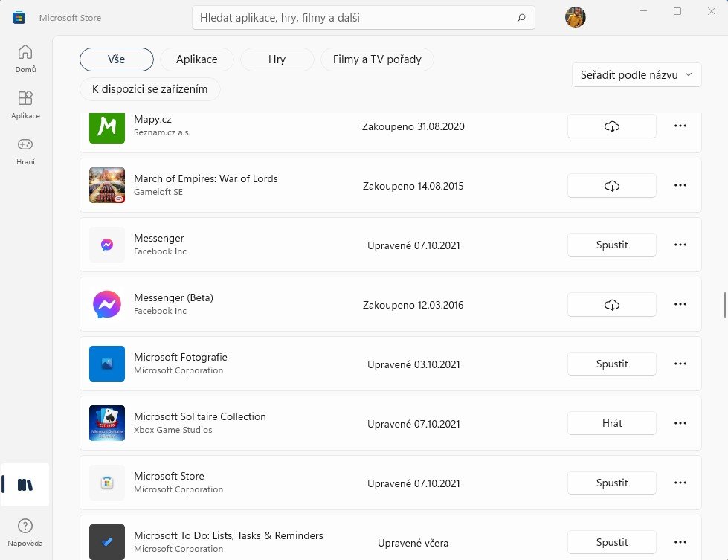
Task: Launch Messenger with Spustit button
Action: (x=612, y=245)
